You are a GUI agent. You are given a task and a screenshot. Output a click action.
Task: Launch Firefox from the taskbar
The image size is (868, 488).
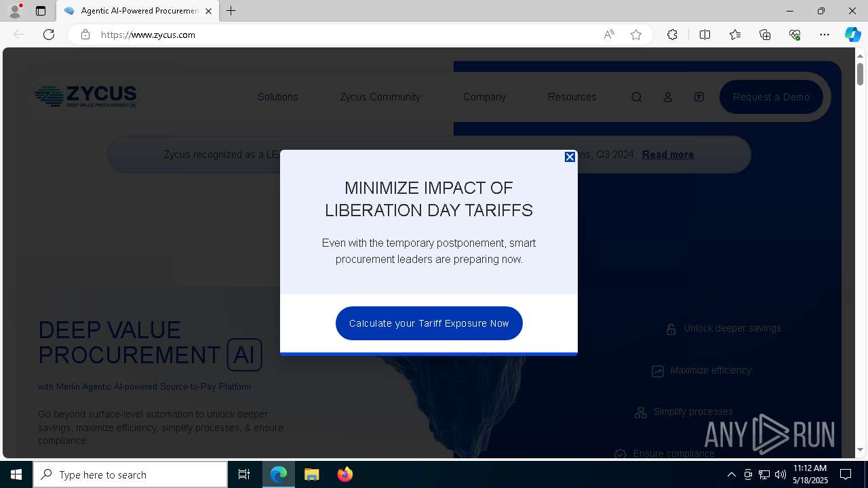point(344,474)
